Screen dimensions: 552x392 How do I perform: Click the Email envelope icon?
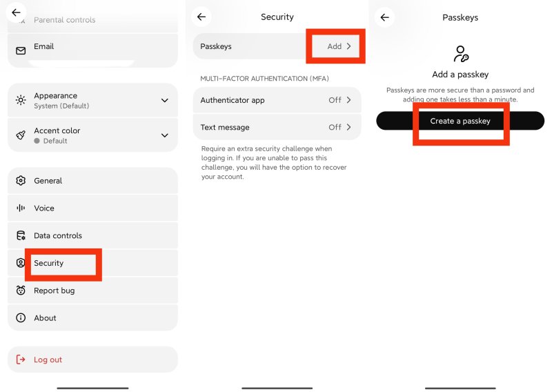21,50
